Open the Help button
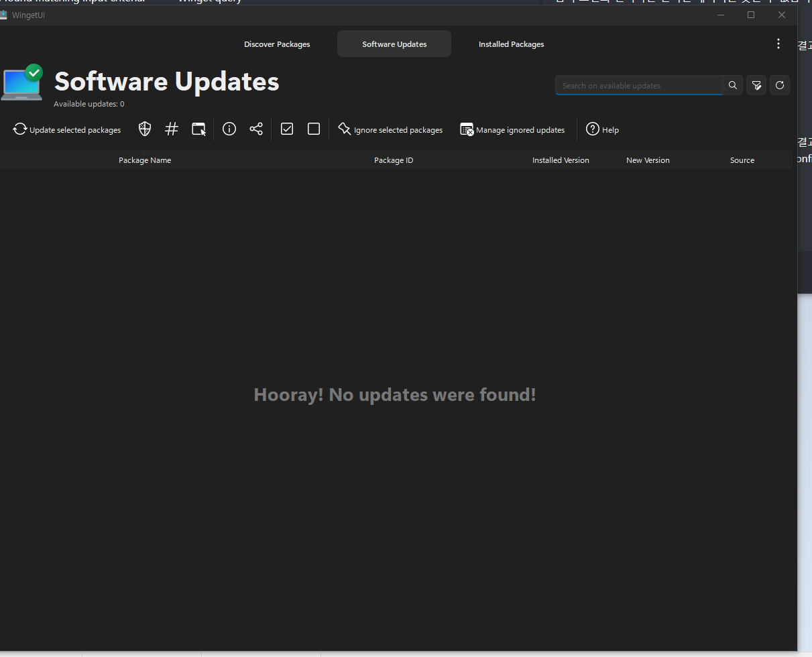This screenshot has height=657, width=812. coord(602,129)
